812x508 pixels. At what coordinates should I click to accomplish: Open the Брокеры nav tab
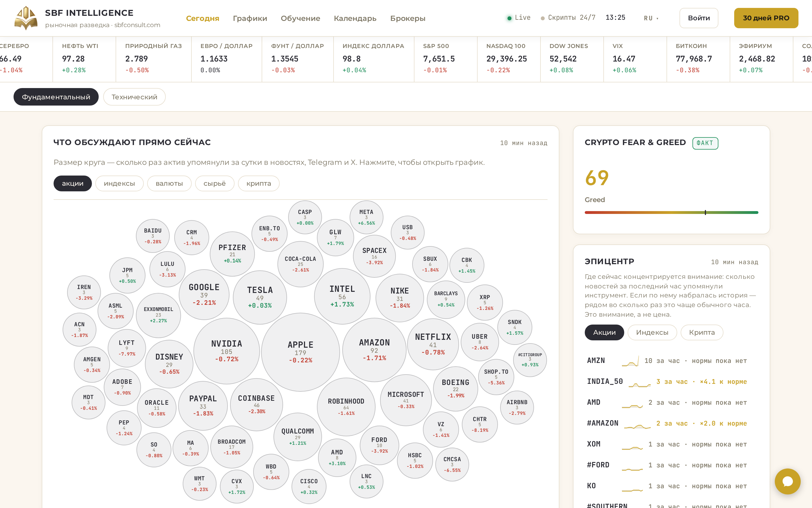408,18
